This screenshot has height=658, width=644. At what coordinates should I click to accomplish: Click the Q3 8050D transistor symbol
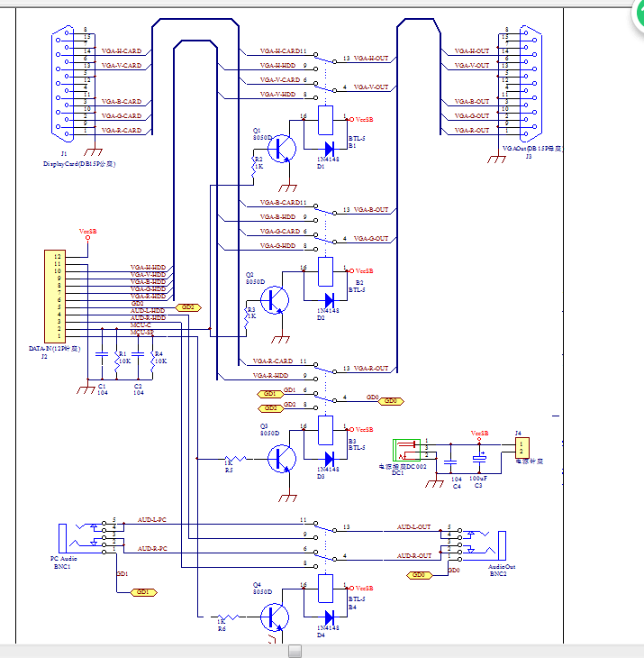click(x=283, y=459)
